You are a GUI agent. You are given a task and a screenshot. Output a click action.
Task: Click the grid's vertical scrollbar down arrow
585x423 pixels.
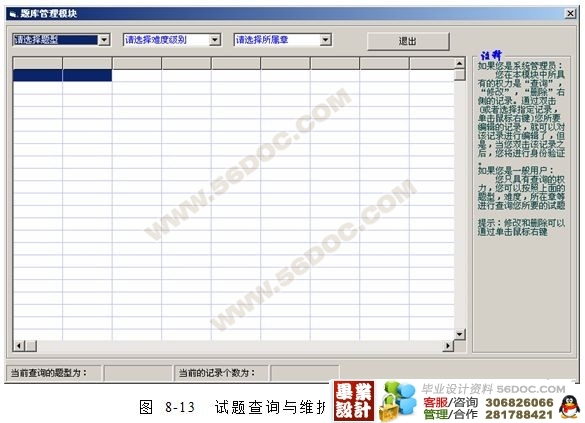(460, 334)
